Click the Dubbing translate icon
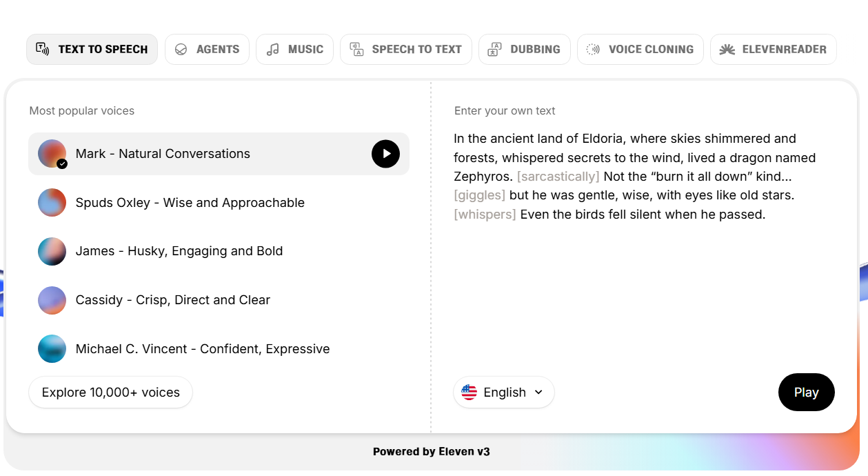This screenshot has height=476, width=868. (x=495, y=50)
